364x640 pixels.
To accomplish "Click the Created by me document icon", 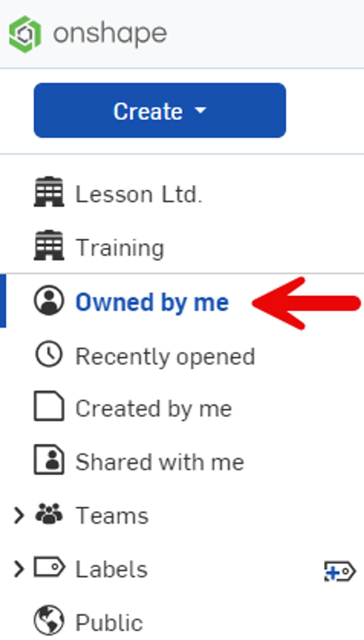I will click(49, 406).
